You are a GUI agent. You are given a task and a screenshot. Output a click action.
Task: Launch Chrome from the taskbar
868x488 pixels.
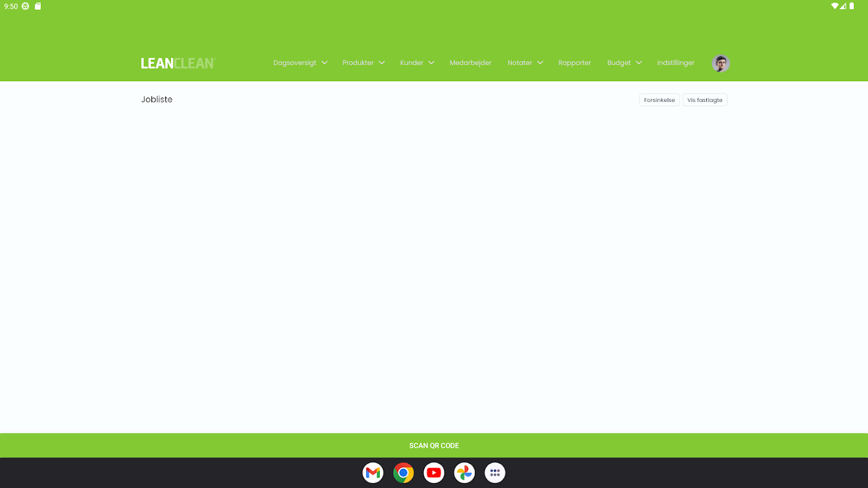point(403,473)
